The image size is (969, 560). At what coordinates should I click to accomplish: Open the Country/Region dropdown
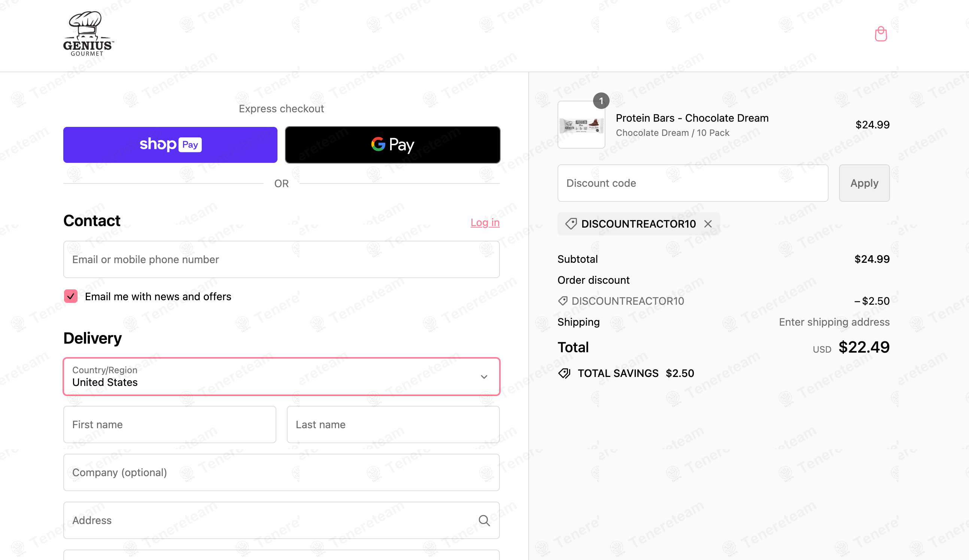pos(282,377)
